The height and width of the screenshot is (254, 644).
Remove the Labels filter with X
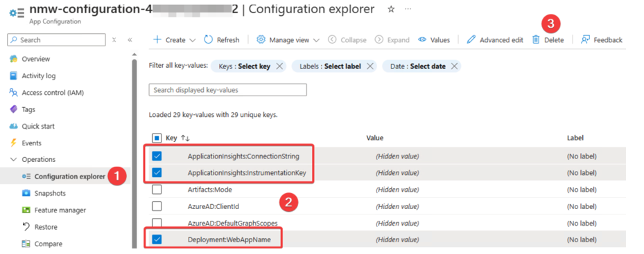[x=369, y=66]
